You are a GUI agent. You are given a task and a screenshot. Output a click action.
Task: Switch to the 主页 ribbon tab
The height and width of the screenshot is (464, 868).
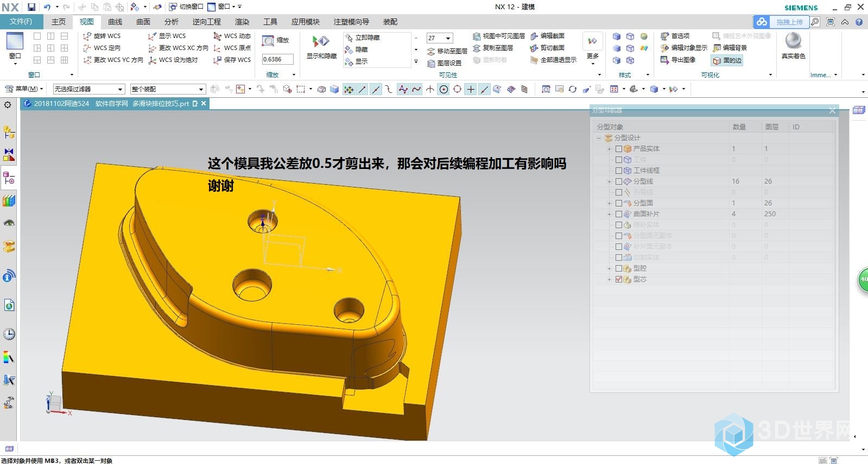[59, 22]
